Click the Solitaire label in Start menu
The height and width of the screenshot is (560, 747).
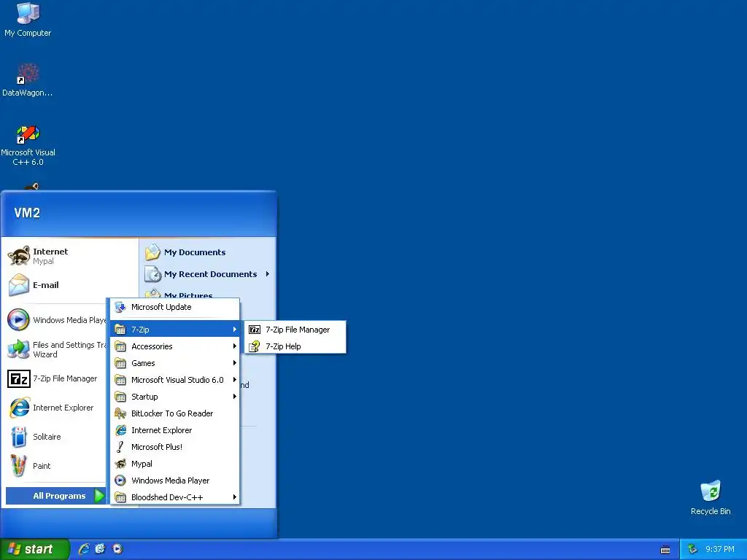click(x=47, y=437)
